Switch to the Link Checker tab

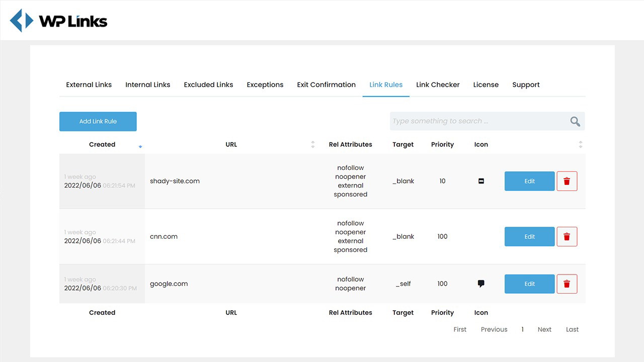438,84
